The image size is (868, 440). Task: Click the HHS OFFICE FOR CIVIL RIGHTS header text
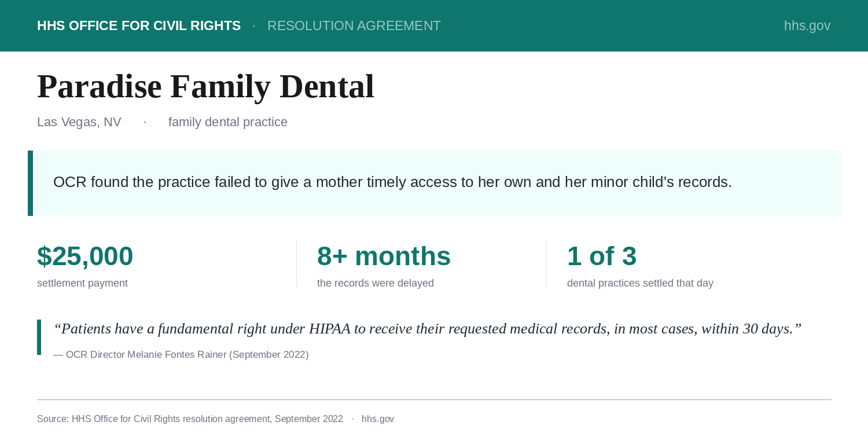tap(139, 25)
